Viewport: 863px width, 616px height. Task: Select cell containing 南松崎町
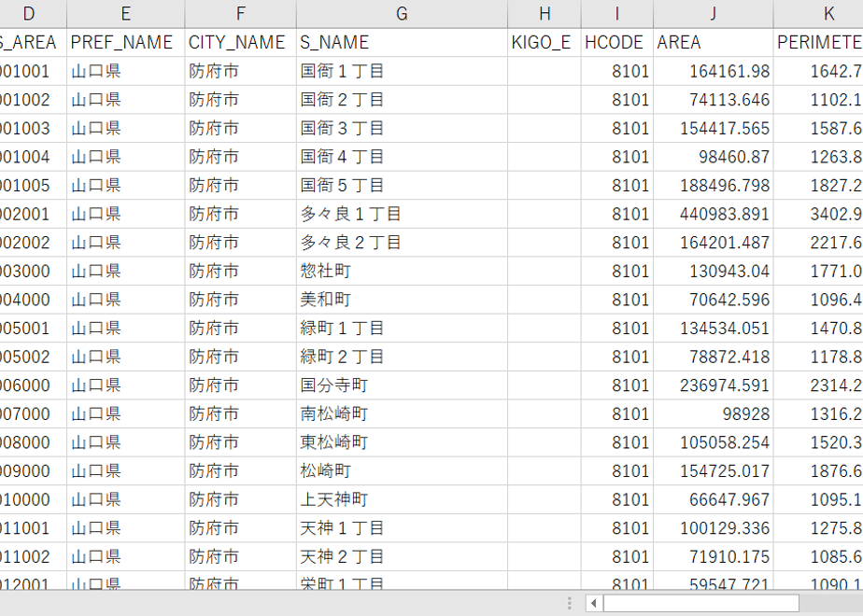402,414
